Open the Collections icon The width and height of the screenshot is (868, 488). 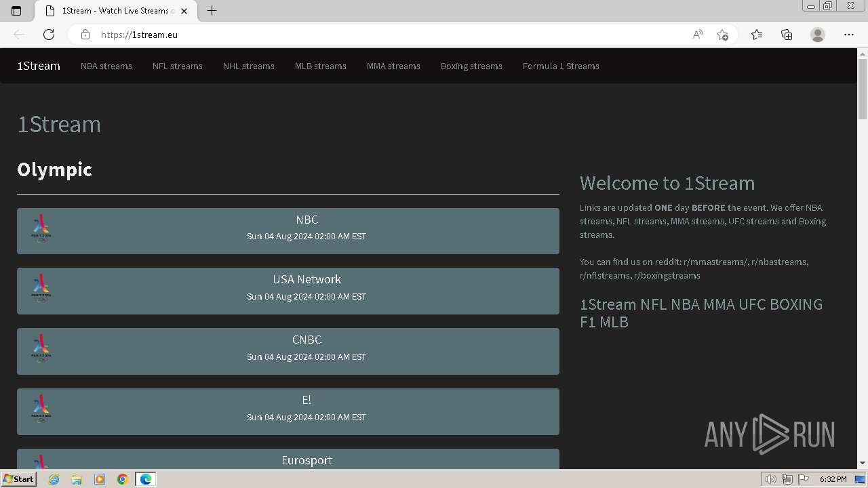787,35
